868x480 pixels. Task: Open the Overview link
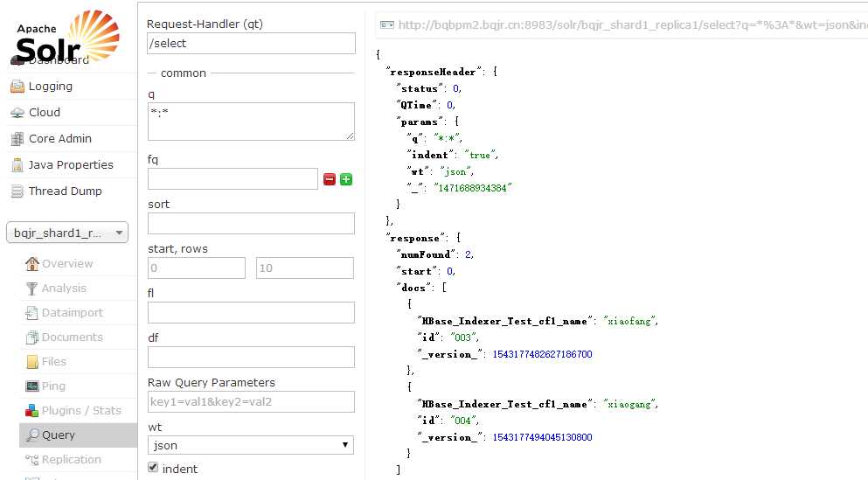[x=67, y=263]
